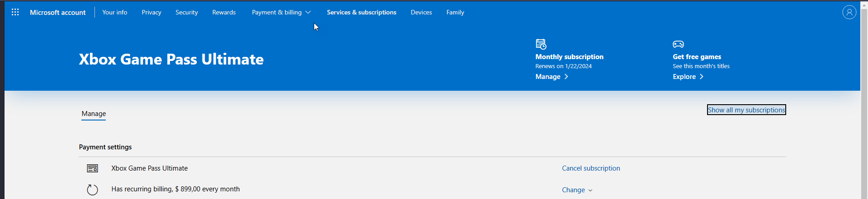Open the Security menu item
This screenshot has width=868, height=199.
click(x=187, y=12)
